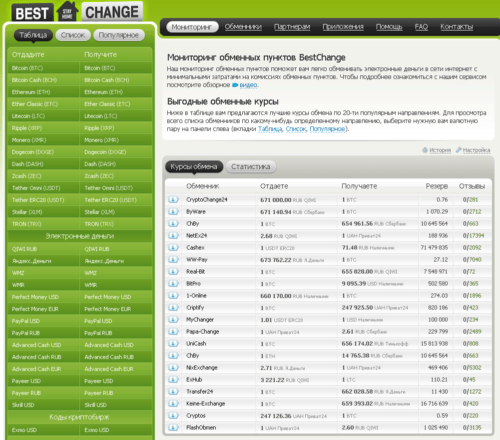Open the info icon for NetEx24
Screen dimensions: 500x440
tap(173, 236)
